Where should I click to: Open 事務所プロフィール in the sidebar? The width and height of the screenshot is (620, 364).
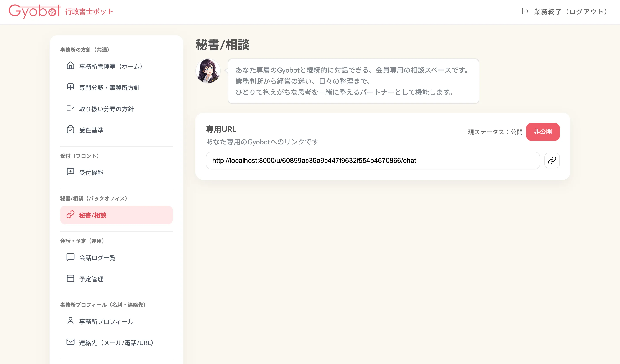106,321
